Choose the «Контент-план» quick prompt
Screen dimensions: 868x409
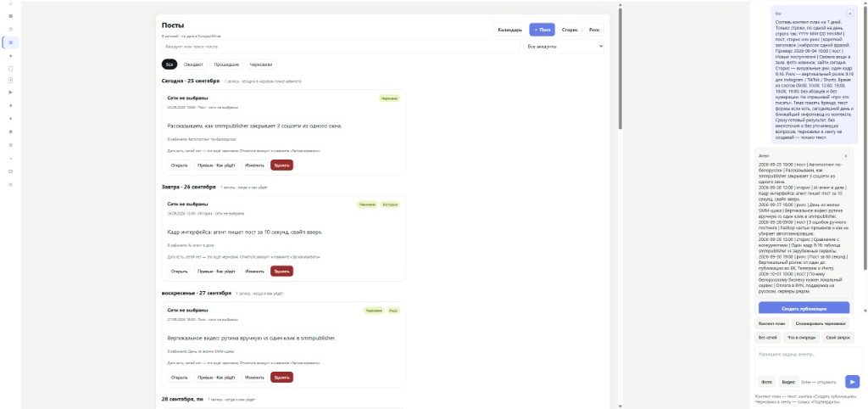pos(771,323)
